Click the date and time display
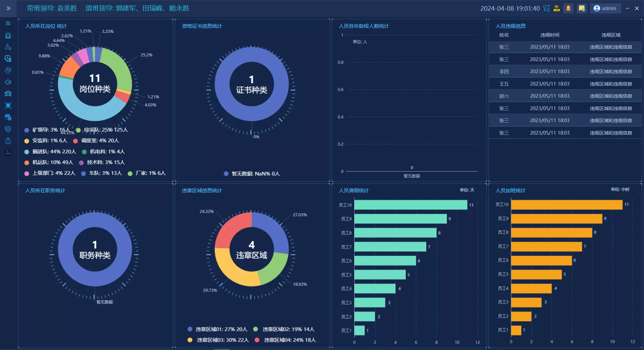This screenshot has height=350, width=644. click(x=510, y=8)
